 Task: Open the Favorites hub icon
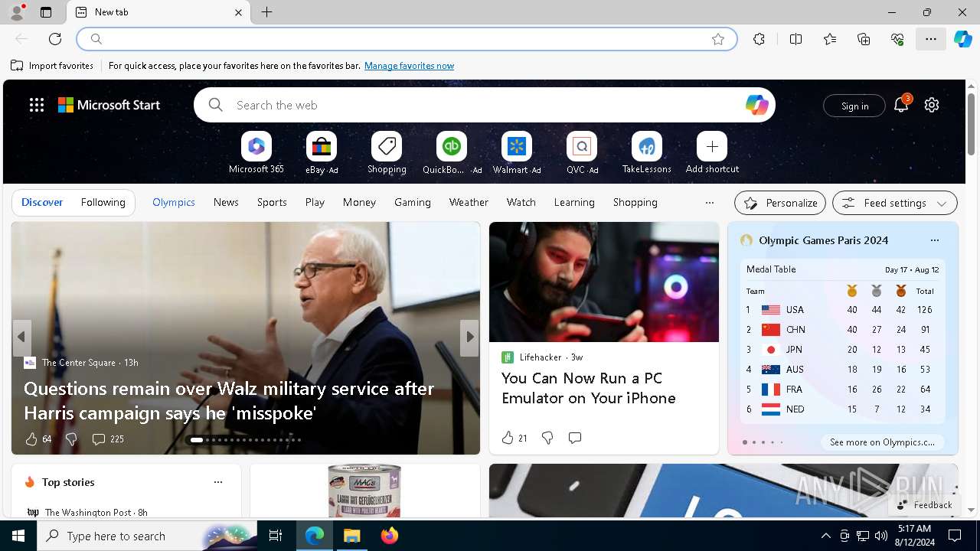[830, 39]
